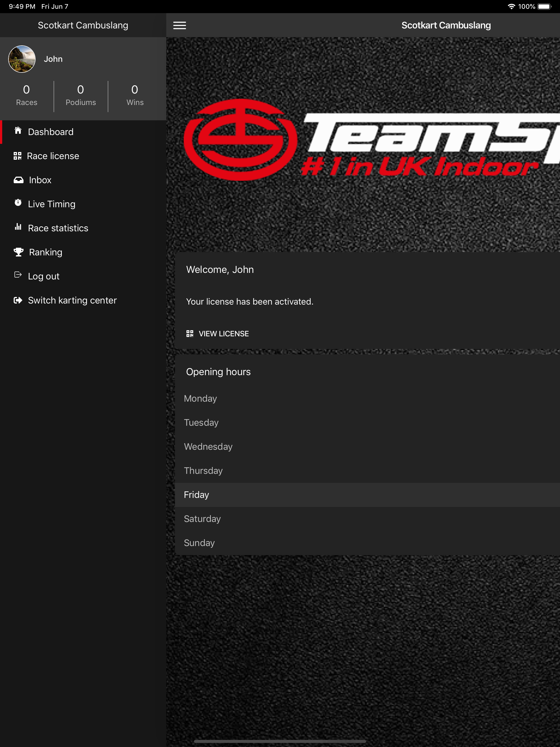560x747 pixels.
Task: Click the Inbox tray icon
Action: [x=18, y=180]
